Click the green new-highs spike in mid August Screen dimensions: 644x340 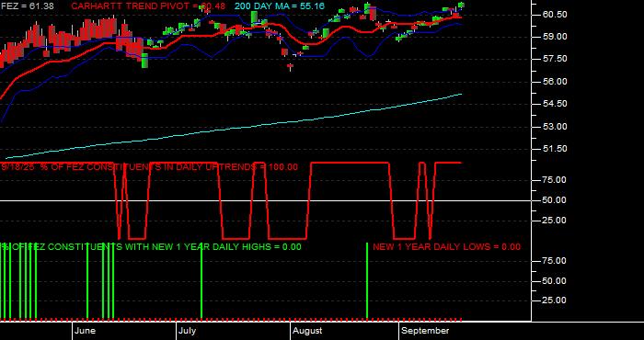coord(367,280)
